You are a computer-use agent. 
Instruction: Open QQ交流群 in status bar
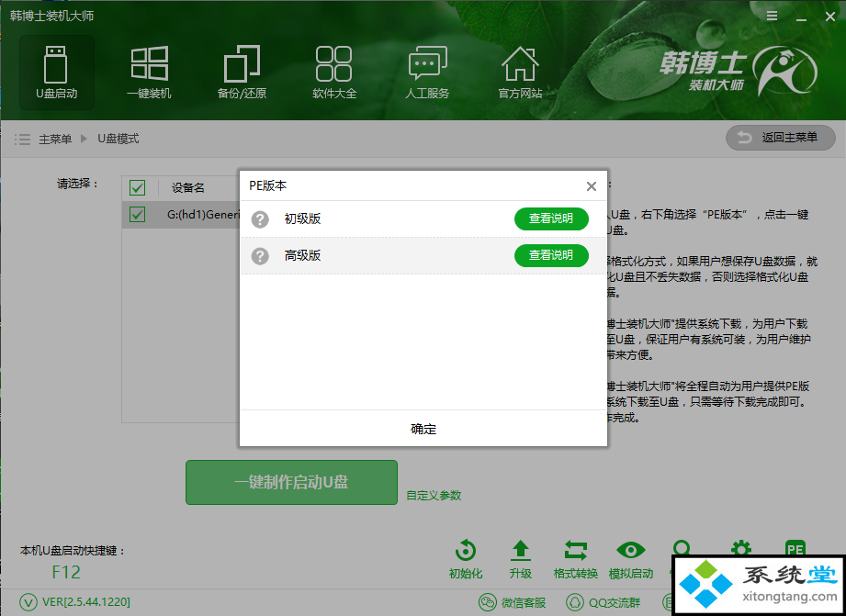[x=603, y=602]
